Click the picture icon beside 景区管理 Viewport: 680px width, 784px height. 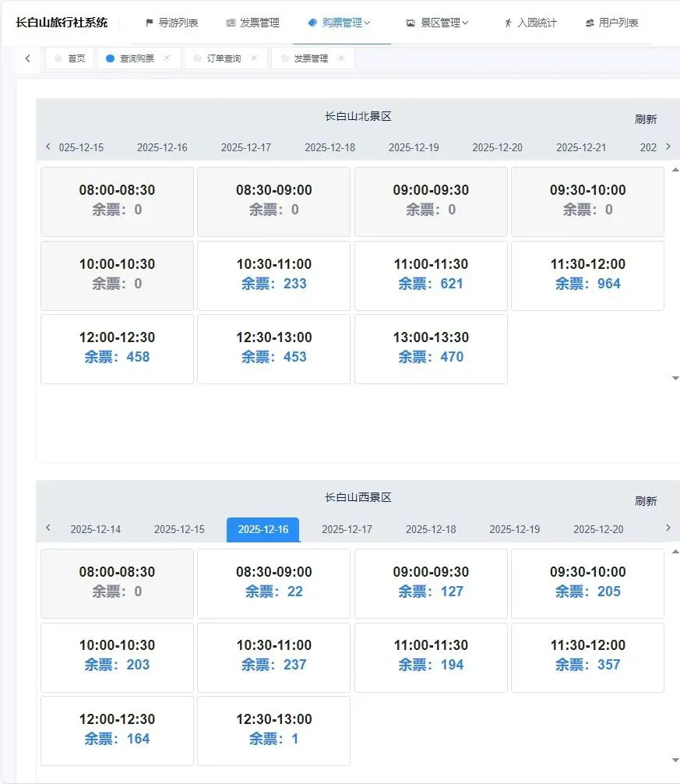[x=410, y=23]
